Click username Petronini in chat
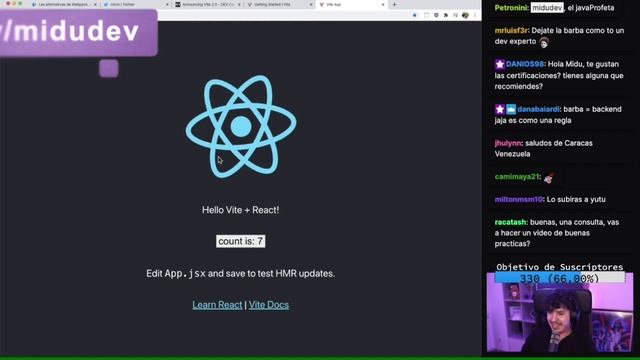This screenshot has height=360, width=640. pyautogui.click(x=511, y=8)
